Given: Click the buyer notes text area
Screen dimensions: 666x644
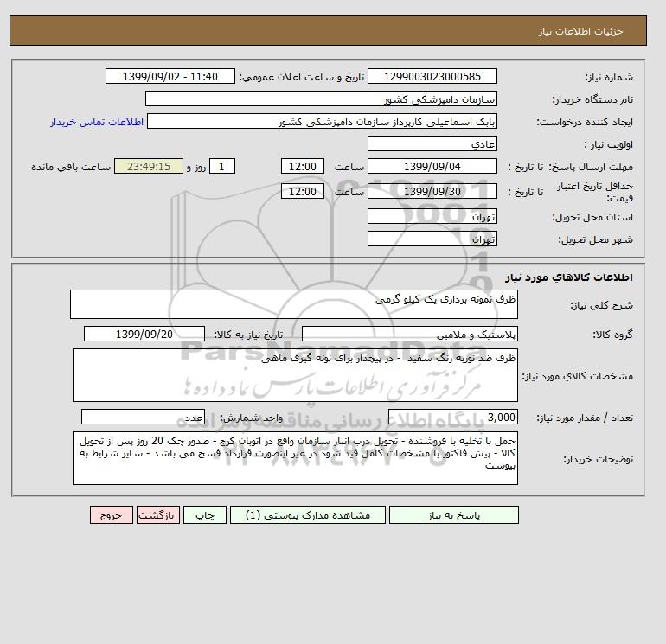Looking at the screenshot, I should click(x=295, y=458).
